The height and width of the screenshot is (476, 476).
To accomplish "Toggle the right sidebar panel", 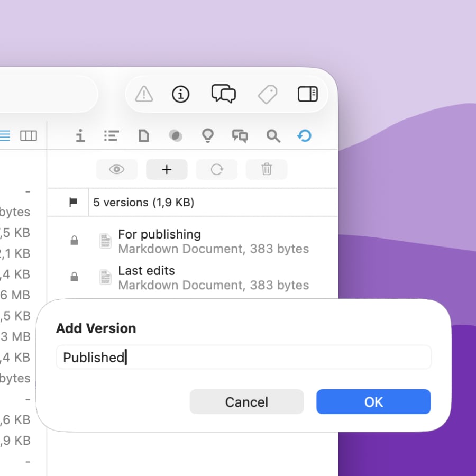I will (307, 94).
